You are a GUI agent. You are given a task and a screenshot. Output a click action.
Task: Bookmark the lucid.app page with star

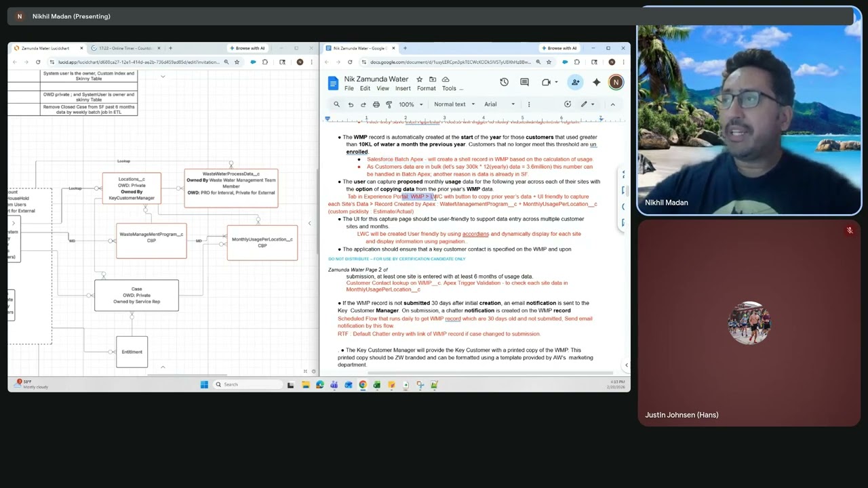pos(237,62)
